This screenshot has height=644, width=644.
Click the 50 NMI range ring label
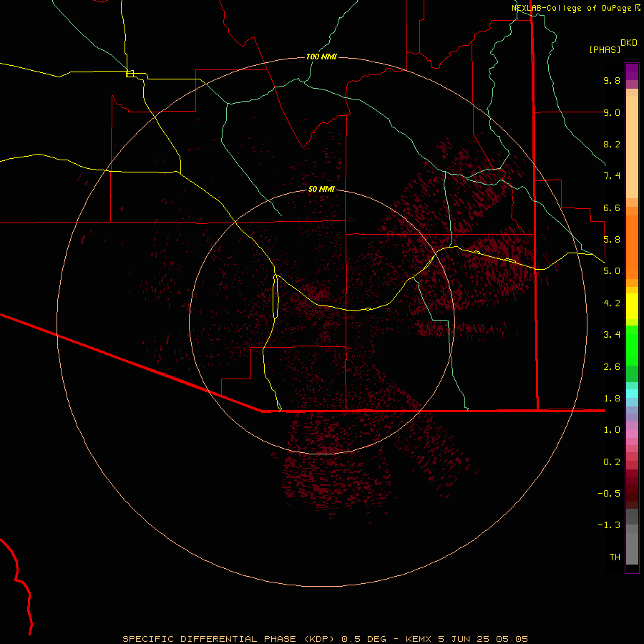coord(321,190)
